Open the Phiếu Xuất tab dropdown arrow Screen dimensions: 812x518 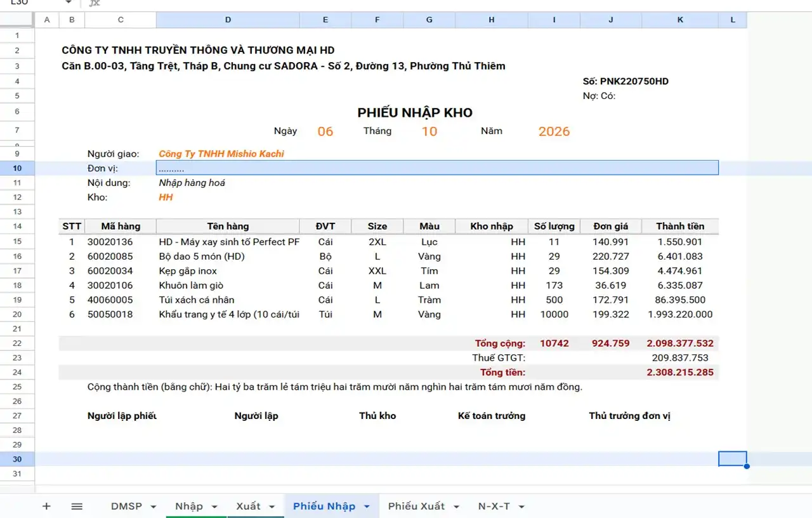click(456, 507)
